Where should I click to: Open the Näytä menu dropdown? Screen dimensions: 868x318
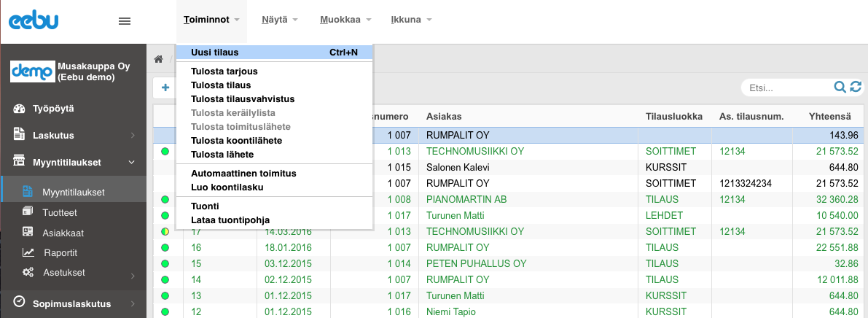tap(280, 20)
